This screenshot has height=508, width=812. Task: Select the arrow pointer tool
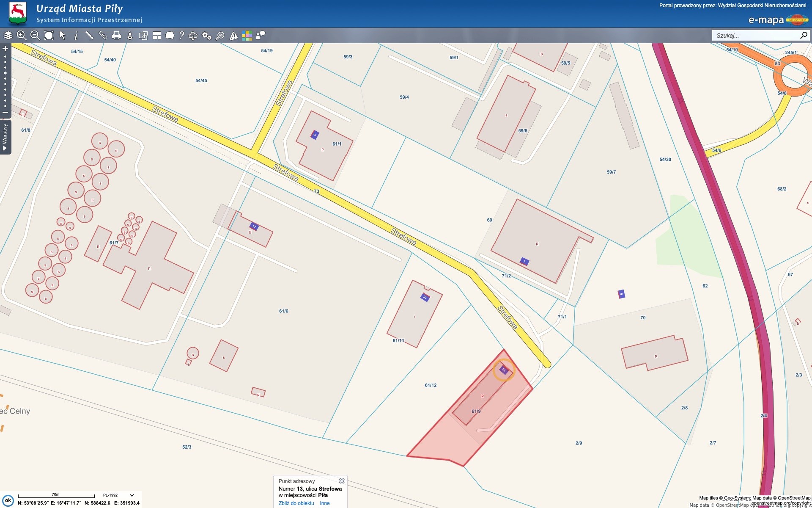(x=63, y=36)
